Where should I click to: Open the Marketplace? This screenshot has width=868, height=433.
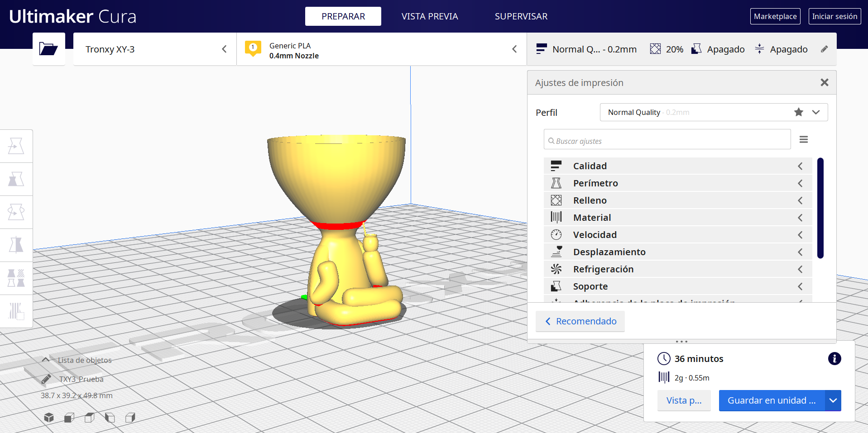775,16
